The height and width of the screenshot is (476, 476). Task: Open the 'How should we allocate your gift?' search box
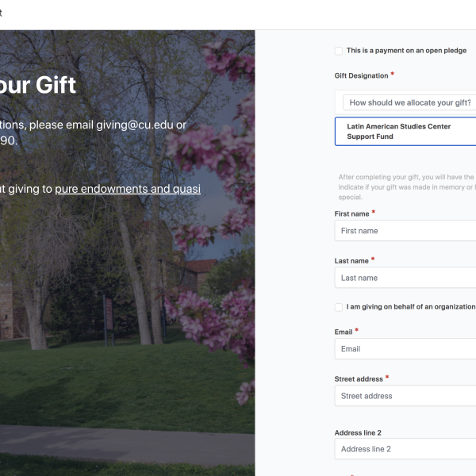(x=410, y=102)
